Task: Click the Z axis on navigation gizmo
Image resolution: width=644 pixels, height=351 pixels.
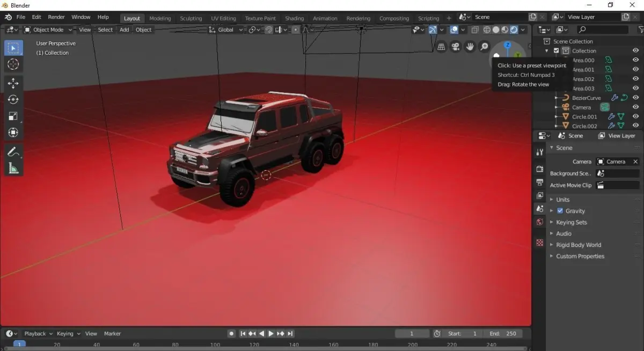Action: click(x=508, y=45)
